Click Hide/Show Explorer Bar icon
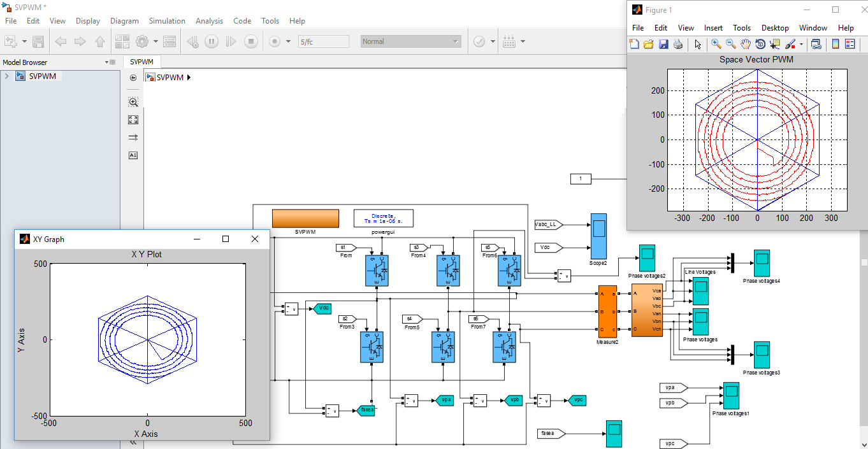Image resolution: width=868 pixels, height=449 pixels. [x=133, y=78]
